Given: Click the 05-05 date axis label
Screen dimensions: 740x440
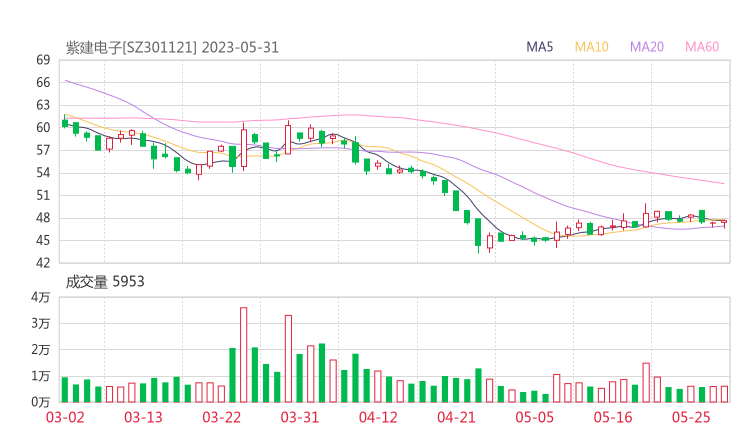Looking at the screenshot, I should (535, 417).
